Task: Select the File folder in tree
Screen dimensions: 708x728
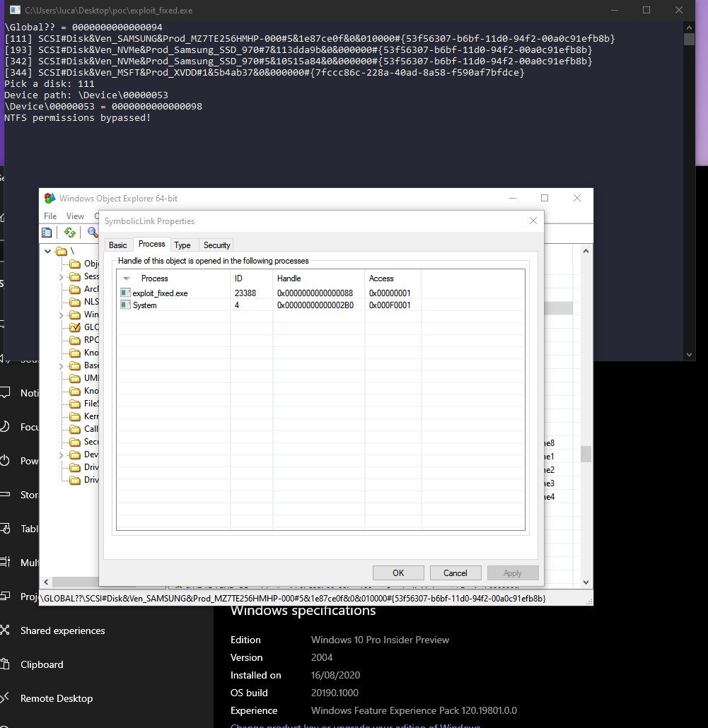Action: coord(83,404)
